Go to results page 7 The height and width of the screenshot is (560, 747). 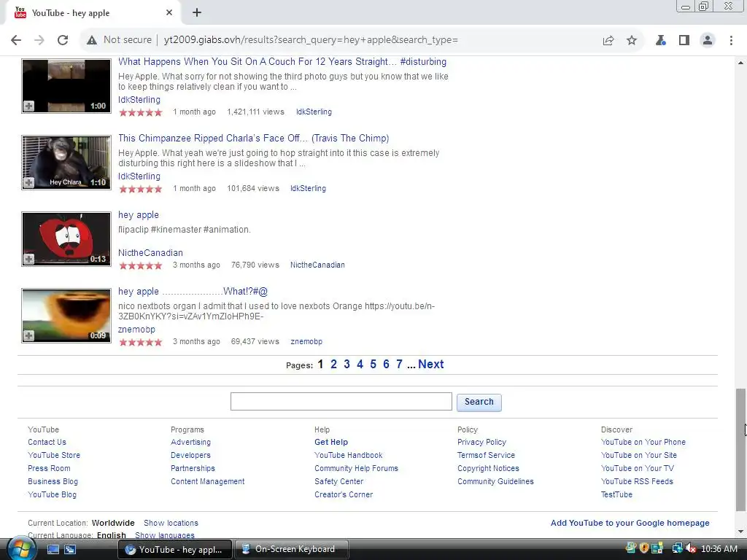click(x=399, y=365)
